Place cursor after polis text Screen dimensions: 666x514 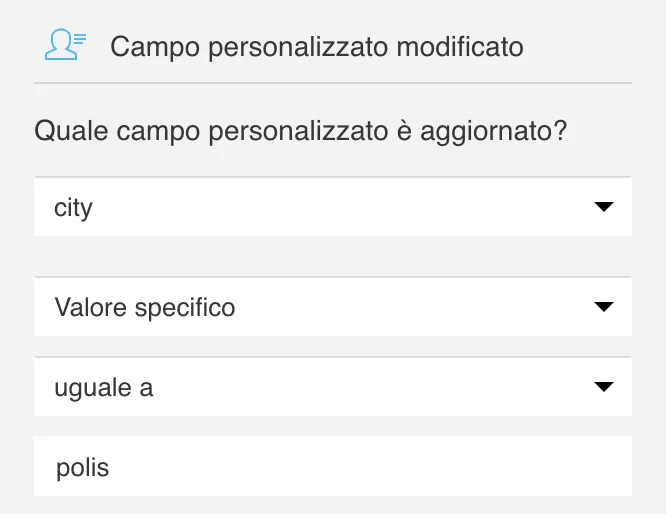pyautogui.click(x=110, y=468)
